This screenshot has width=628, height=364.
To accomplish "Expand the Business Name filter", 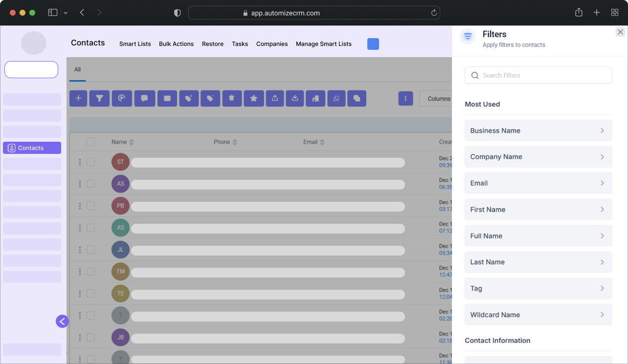I will [x=538, y=130].
